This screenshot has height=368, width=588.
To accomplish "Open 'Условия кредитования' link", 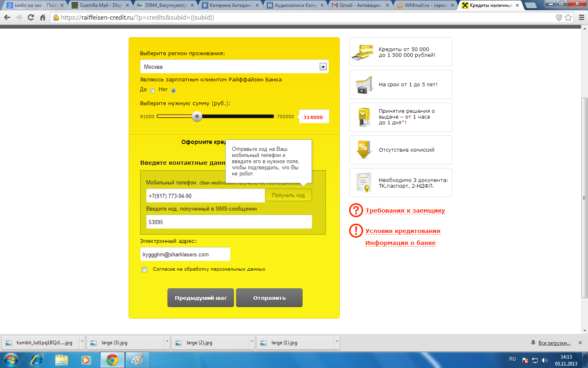I will click(403, 231).
